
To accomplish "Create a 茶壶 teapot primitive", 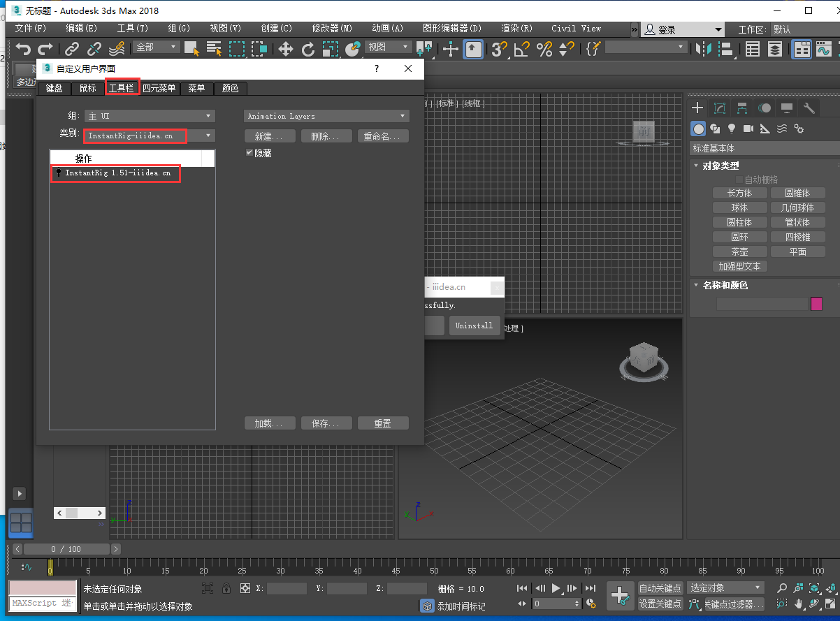I will pyautogui.click(x=740, y=251).
